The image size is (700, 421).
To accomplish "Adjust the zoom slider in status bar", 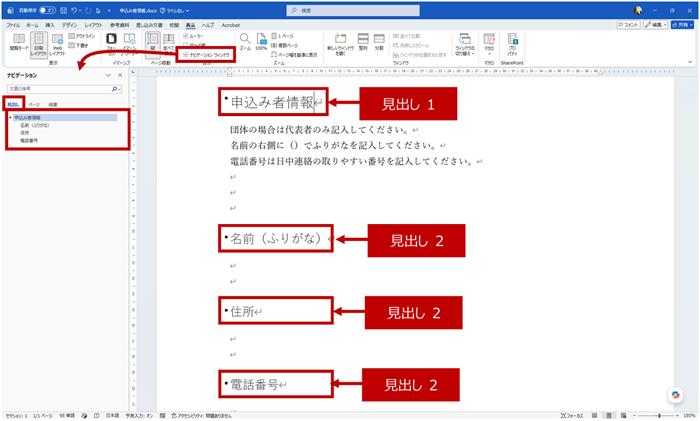I will (659, 416).
